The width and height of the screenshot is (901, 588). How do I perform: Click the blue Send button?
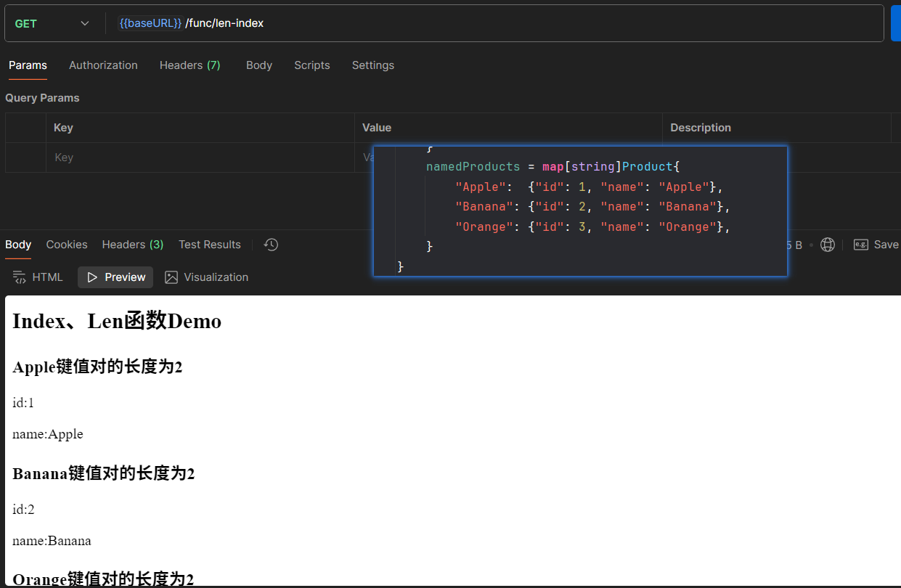[x=895, y=23]
